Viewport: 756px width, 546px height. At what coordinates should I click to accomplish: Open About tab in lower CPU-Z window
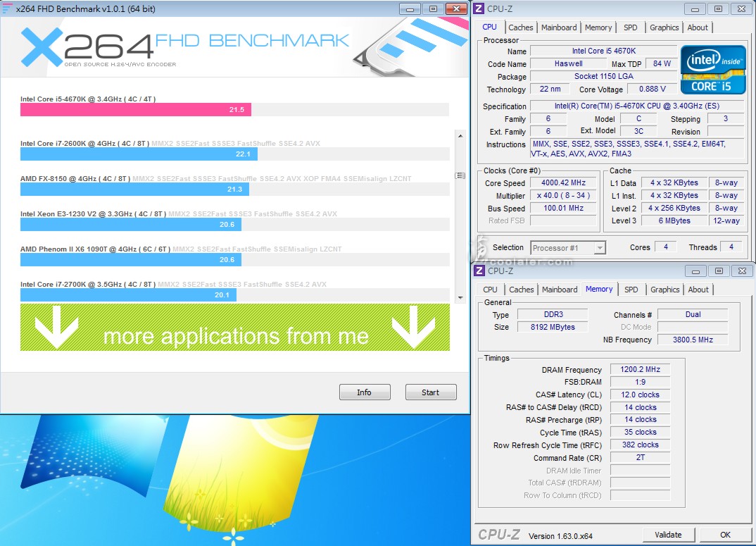[698, 290]
